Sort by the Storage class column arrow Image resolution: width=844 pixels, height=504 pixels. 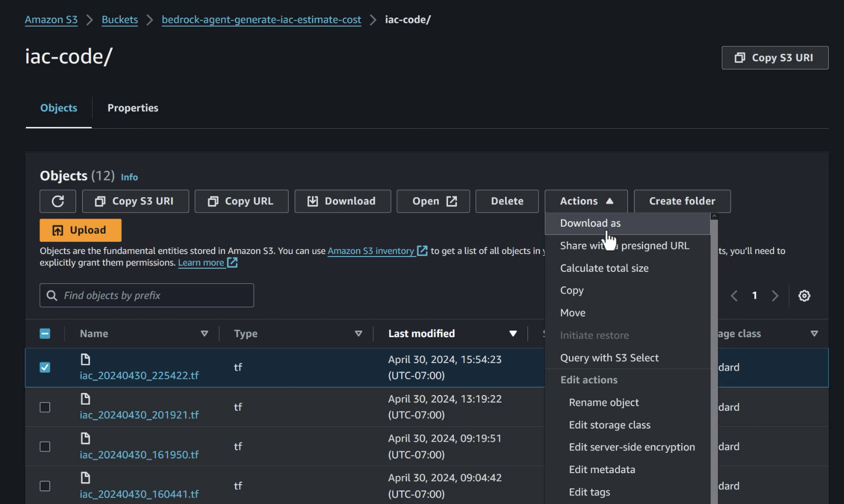pyautogui.click(x=814, y=334)
